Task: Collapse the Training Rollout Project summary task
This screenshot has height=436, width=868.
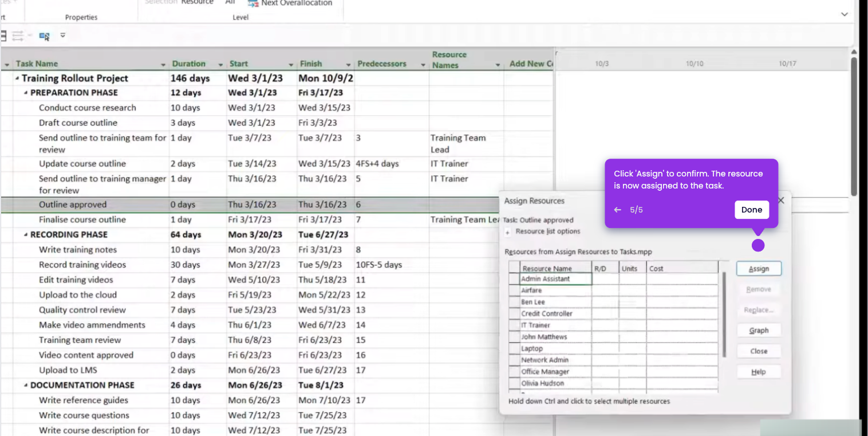Action: (x=17, y=78)
